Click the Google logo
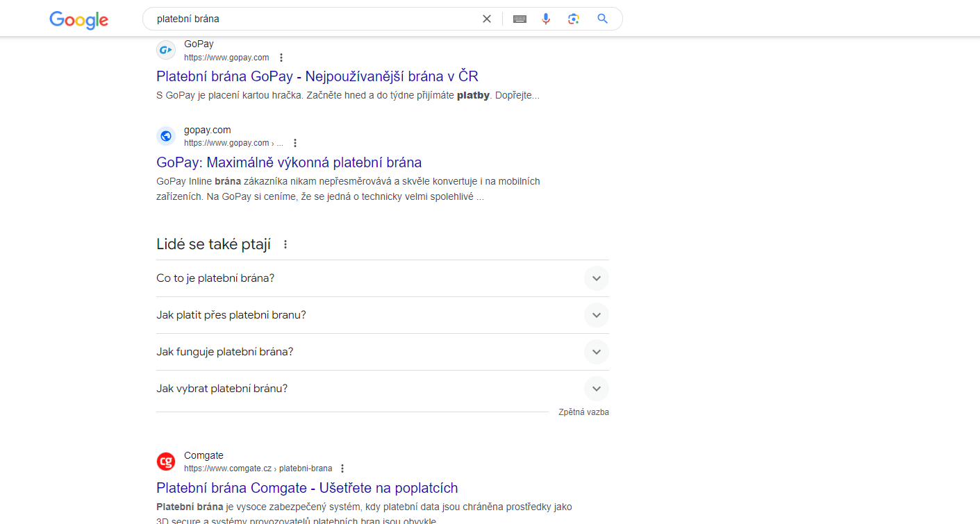 (78, 19)
